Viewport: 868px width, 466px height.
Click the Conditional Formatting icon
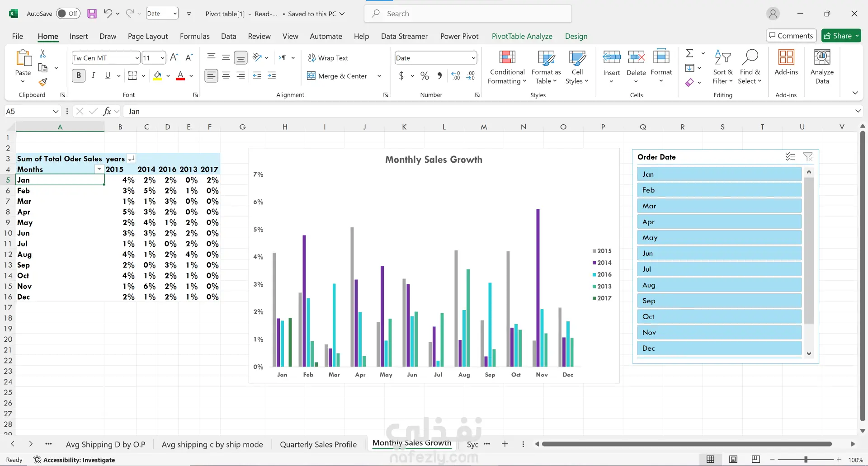[x=507, y=58]
